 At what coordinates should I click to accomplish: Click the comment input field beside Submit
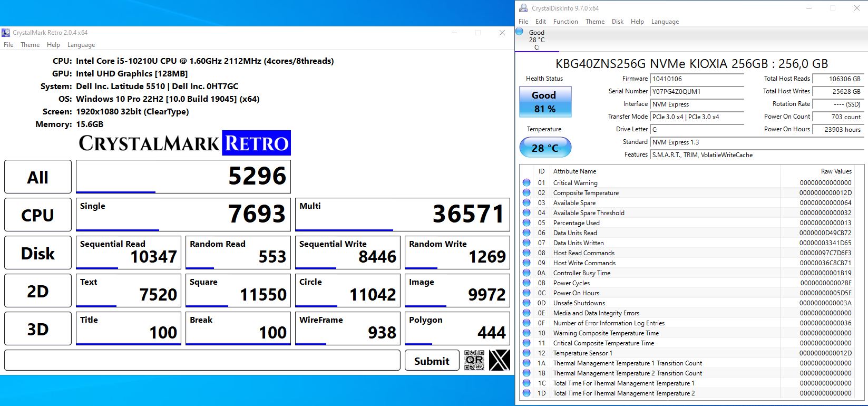click(202, 361)
